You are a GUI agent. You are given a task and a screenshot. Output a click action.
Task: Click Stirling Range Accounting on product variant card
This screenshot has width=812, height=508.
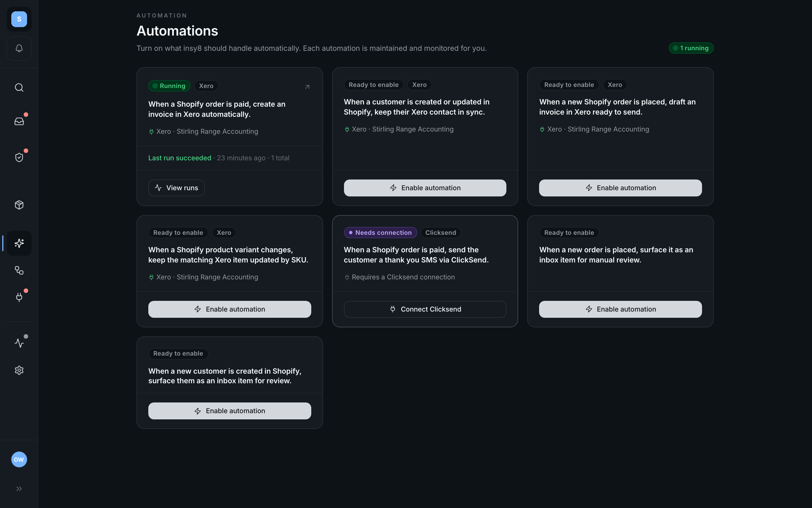coord(217,277)
